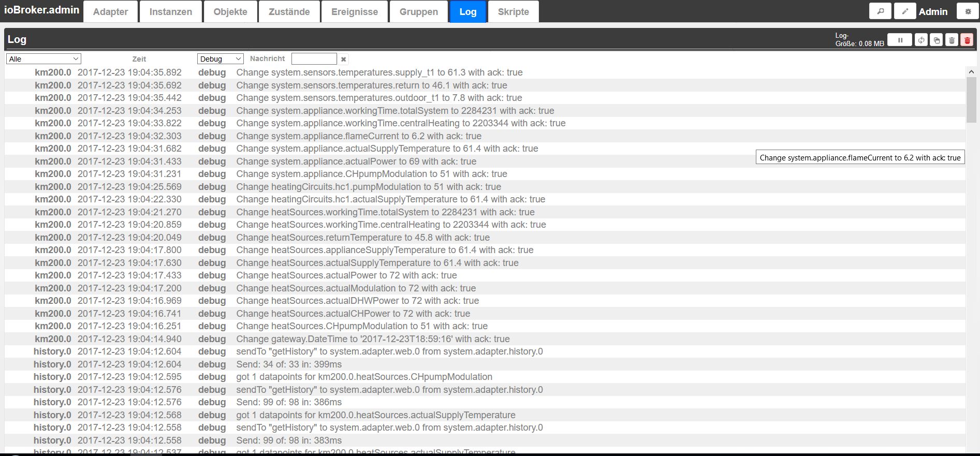Viewport: 980px width, 456px height.
Task: Open the Alle source filter dropdown
Action: click(x=43, y=59)
